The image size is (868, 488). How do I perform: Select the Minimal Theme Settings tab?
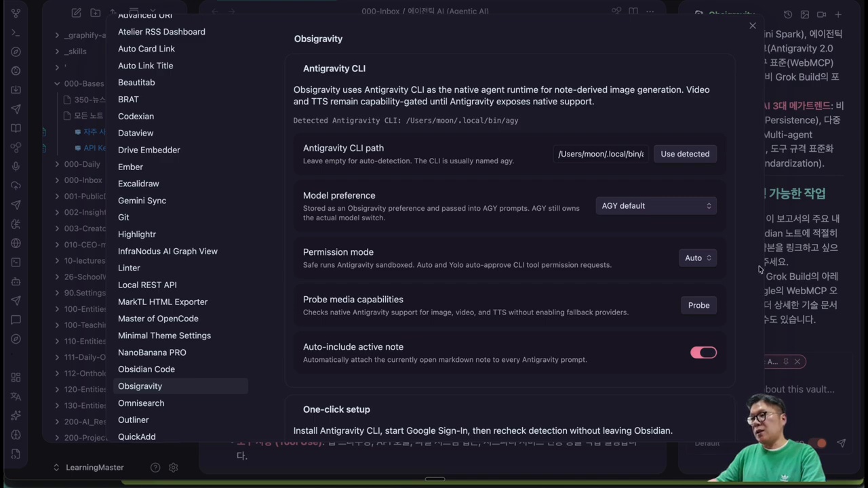180,335
